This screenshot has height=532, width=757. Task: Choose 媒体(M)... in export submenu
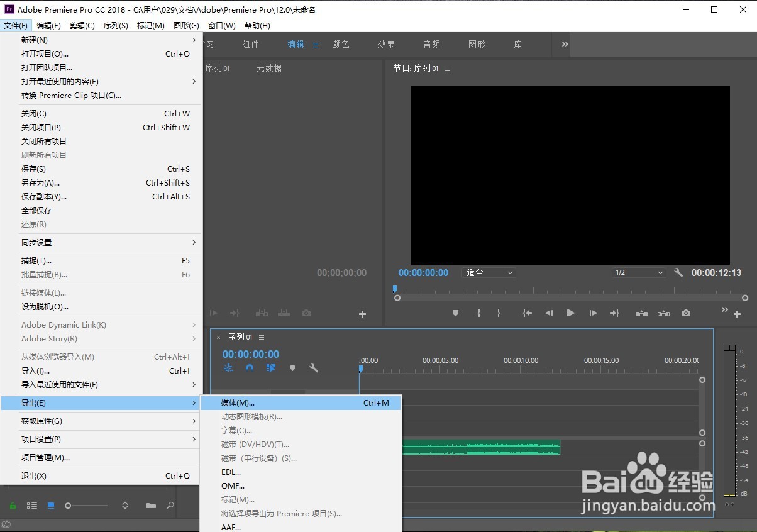tap(301, 402)
